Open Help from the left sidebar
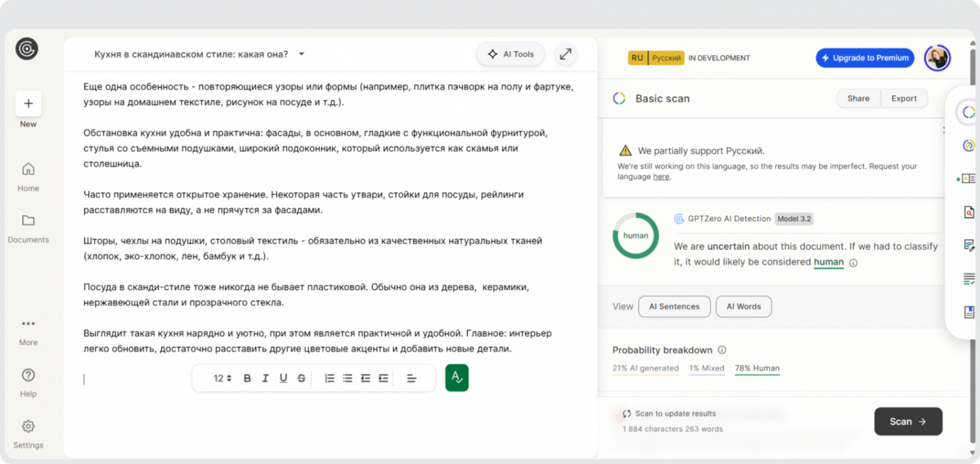This screenshot has width=980, height=464. [x=28, y=382]
